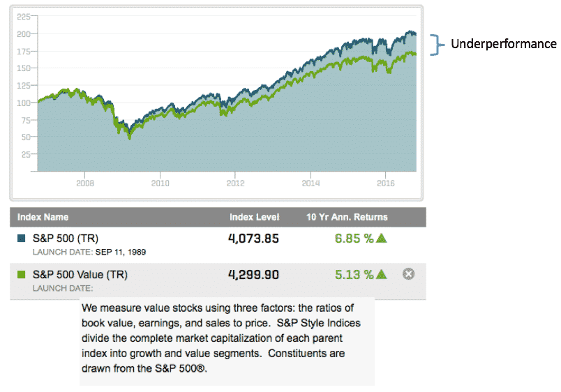561x392 pixels.
Task: Click the green up arrow beside 5.13 %
Action: (x=381, y=274)
